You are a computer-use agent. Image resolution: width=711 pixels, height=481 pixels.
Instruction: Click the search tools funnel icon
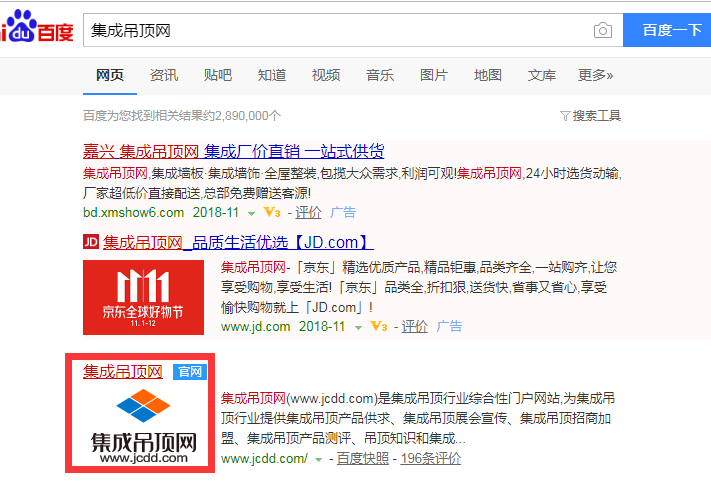(565, 116)
